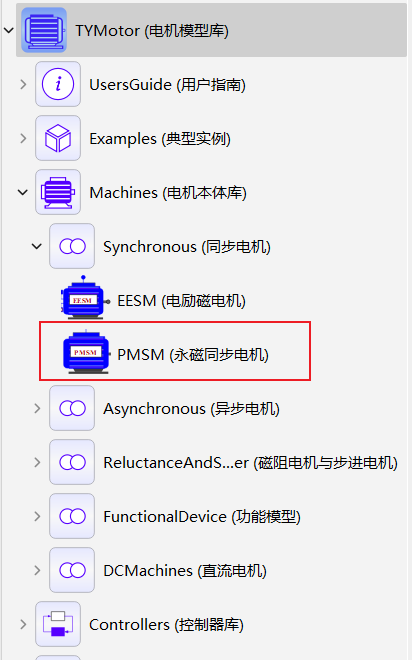Viewport: 412px width, 660px height.
Task: Expand the UsersGuide node chevron
Action: click(24, 84)
